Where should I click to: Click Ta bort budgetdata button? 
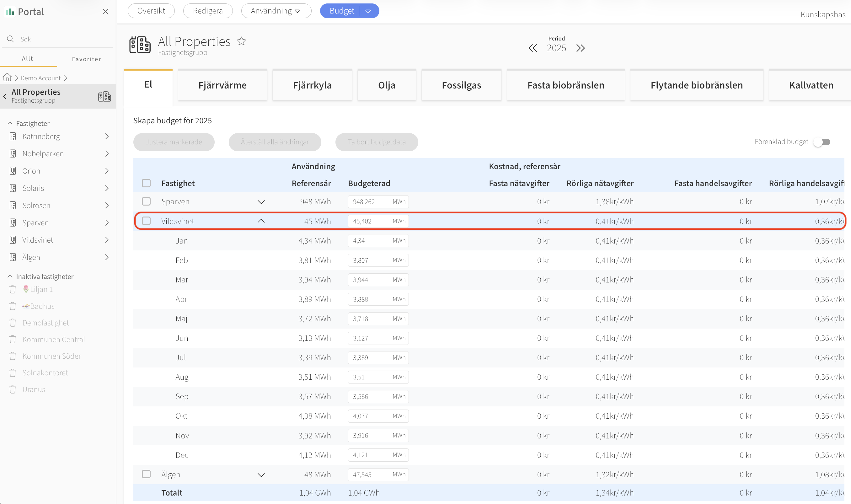pos(377,142)
